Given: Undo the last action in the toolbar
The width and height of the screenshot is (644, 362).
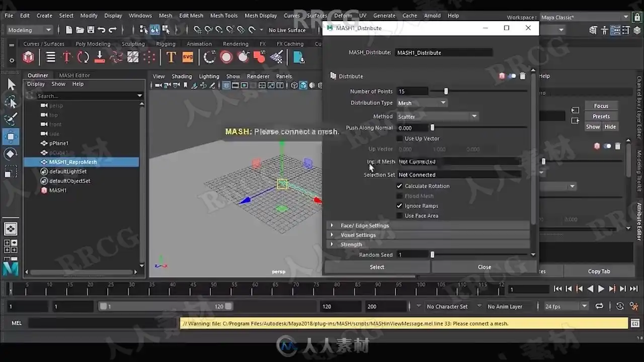Looking at the screenshot, I should coord(102,30).
